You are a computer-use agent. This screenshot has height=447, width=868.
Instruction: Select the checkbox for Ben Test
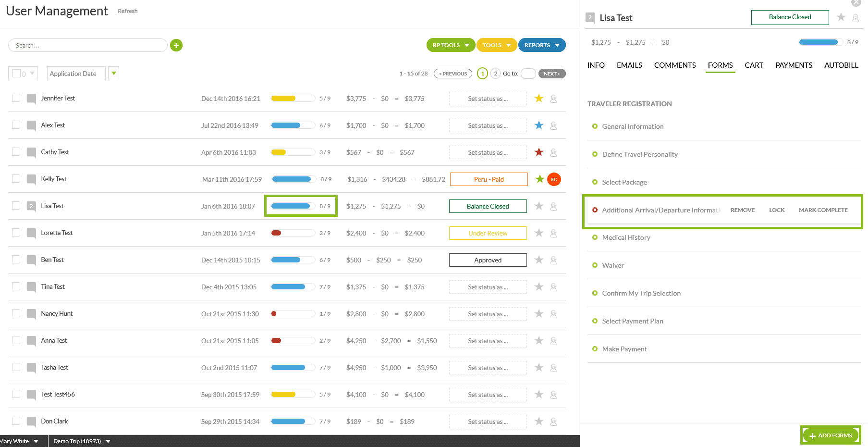coord(16,260)
